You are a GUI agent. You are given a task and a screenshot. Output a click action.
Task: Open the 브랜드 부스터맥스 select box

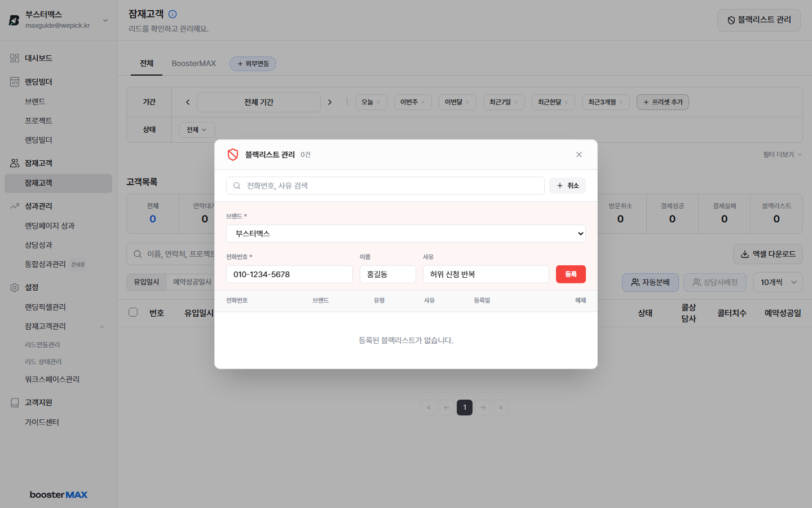(x=406, y=234)
